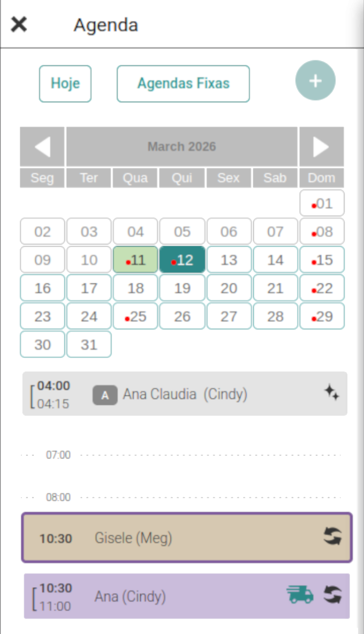Viewport: 364px width, 634px height.
Task: Click recurring arrows icon on Gisele appointment
Action: coord(333,536)
